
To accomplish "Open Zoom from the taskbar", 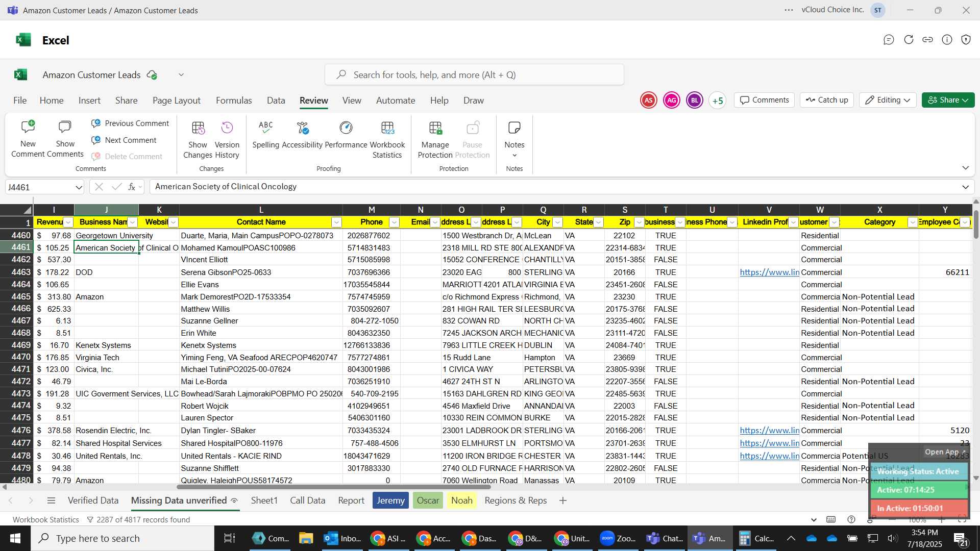I will [618, 538].
